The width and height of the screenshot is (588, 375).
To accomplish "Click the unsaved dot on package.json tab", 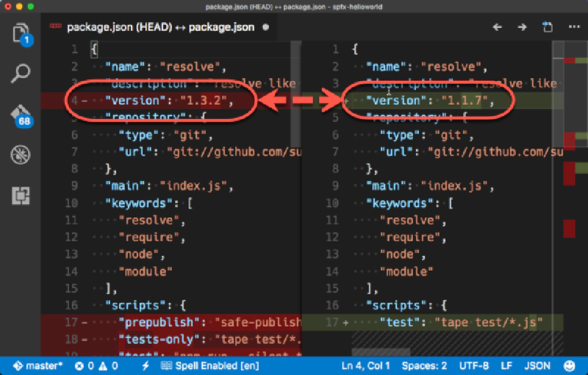I will [266, 27].
